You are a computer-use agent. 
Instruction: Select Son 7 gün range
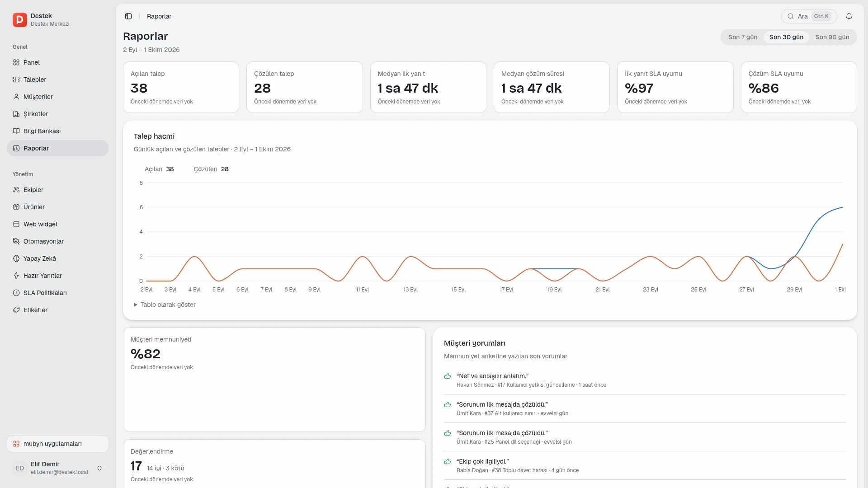742,37
